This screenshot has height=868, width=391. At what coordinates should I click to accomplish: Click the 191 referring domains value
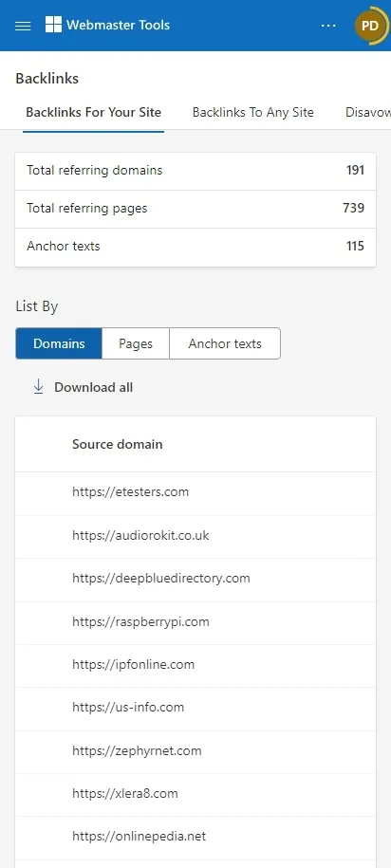355,170
